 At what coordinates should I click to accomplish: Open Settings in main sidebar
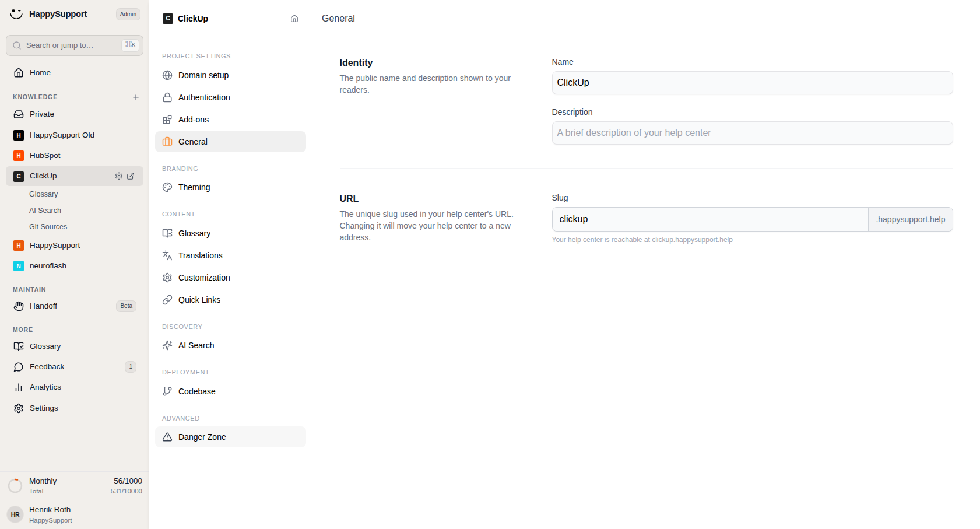[75, 408]
